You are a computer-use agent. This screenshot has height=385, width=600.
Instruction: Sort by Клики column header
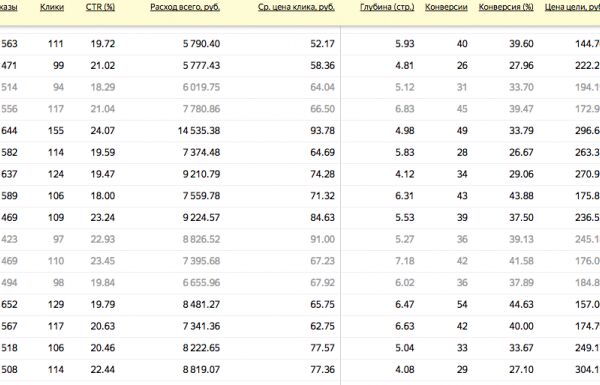52,7
